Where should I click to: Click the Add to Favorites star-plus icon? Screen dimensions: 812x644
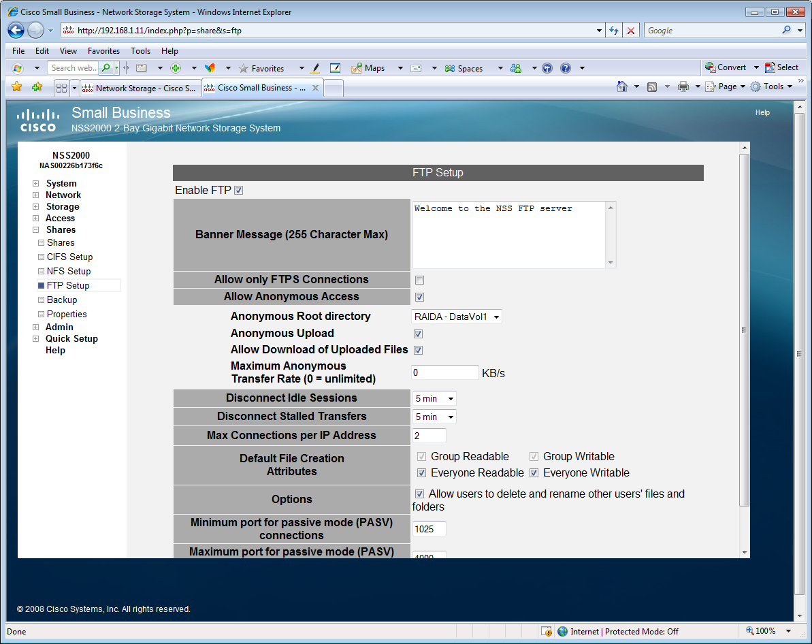37,86
